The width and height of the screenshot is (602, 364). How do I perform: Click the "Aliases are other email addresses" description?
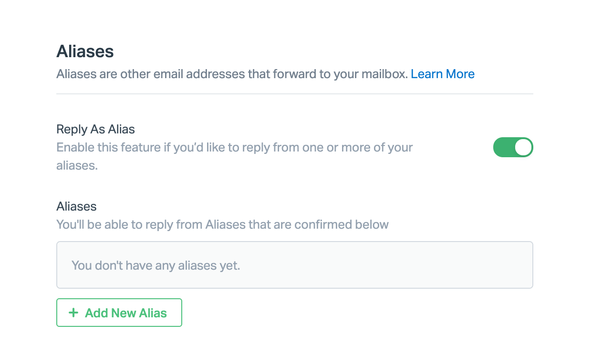pos(232,74)
